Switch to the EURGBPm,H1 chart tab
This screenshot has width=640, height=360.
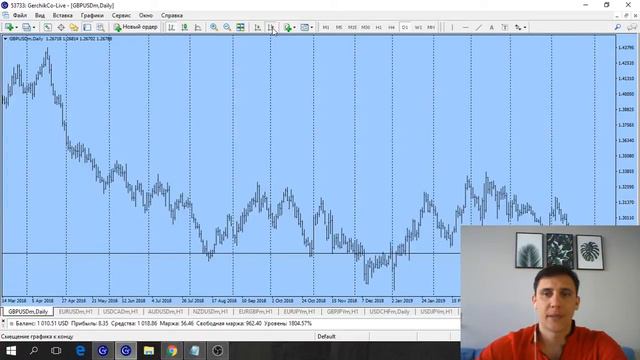tap(255, 312)
